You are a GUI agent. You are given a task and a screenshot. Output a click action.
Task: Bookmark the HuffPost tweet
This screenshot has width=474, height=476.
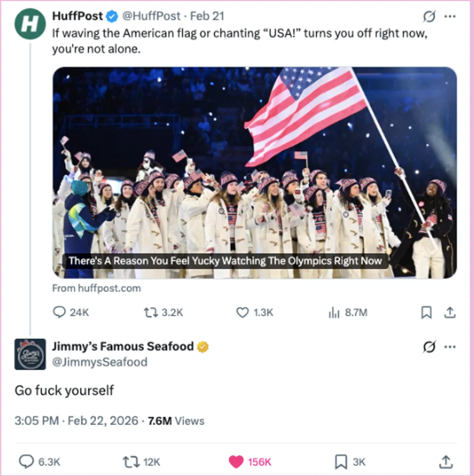point(427,313)
